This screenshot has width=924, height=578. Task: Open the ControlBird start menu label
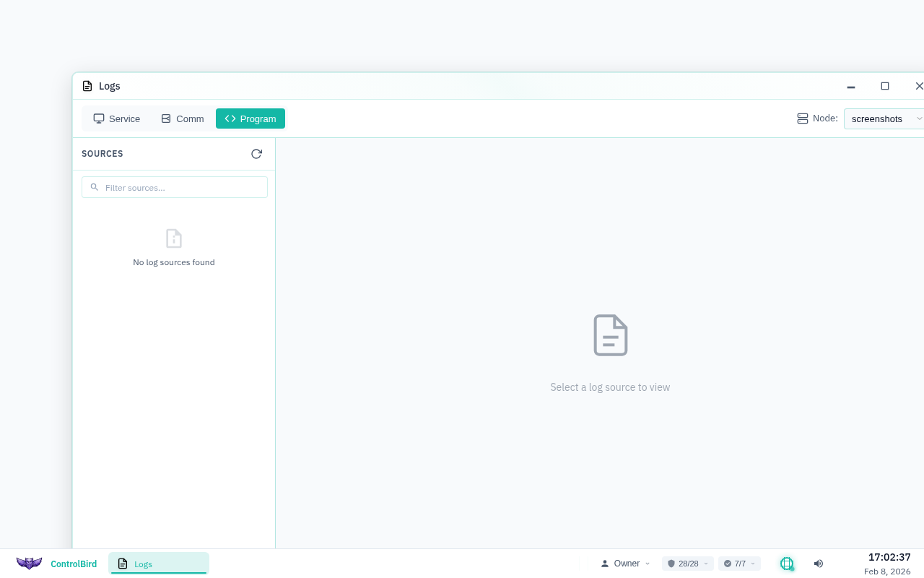click(x=74, y=564)
